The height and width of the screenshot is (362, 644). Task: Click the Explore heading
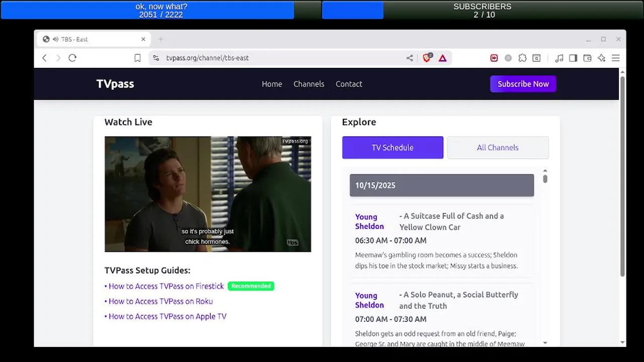point(359,122)
